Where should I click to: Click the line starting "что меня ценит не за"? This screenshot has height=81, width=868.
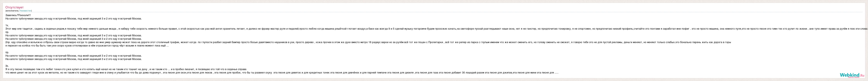(x=282, y=73)
